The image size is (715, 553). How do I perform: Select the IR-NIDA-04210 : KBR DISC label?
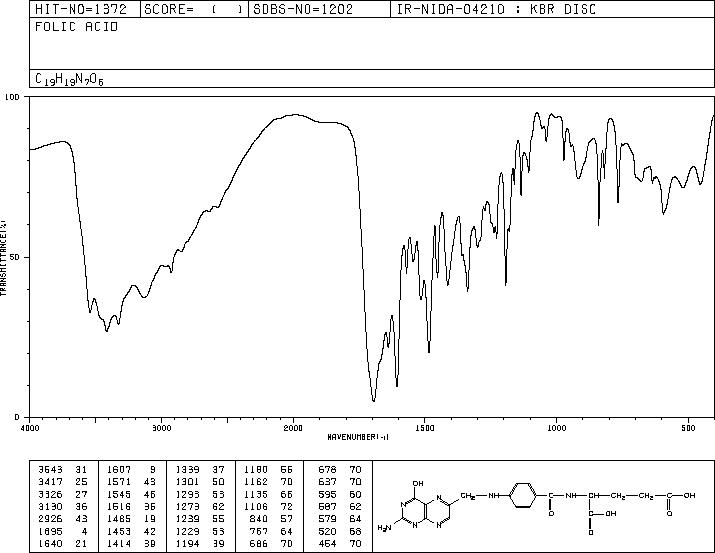[x=496, y=9]
